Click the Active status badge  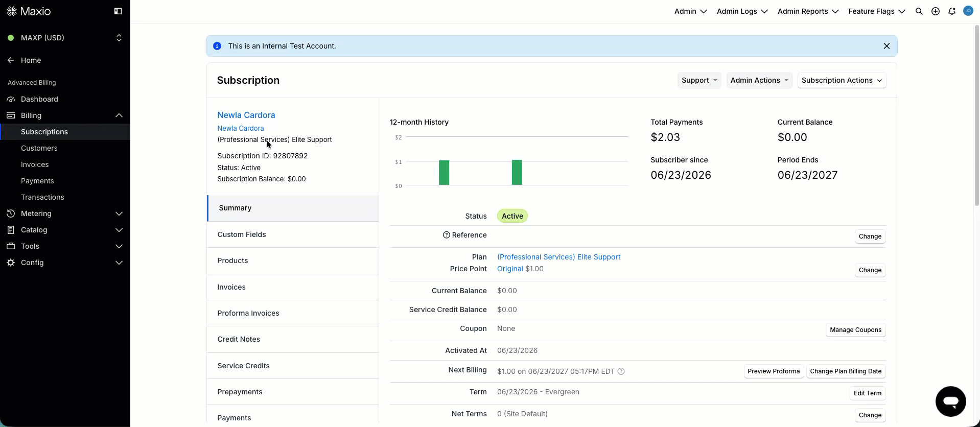(512, 216)
